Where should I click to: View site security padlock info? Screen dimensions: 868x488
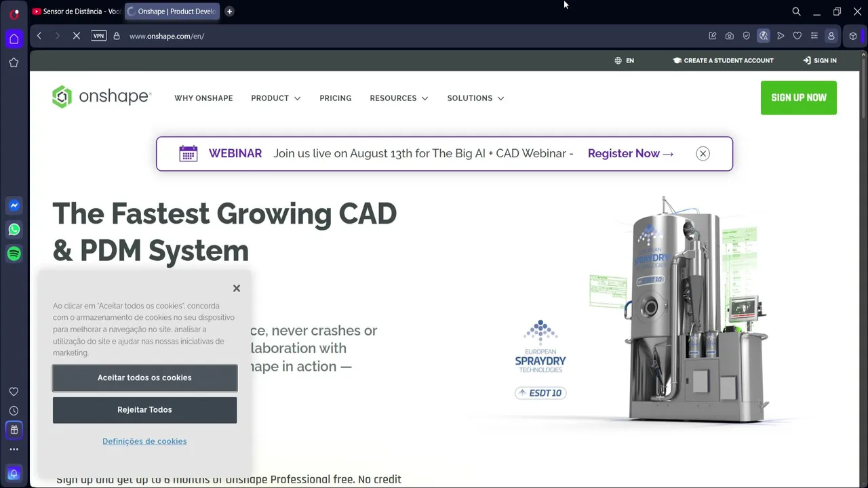(117, 36)
